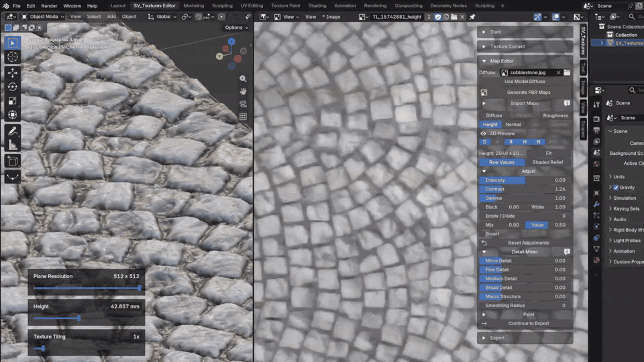Adjust the Contrast slider

[x=525, y=189]
